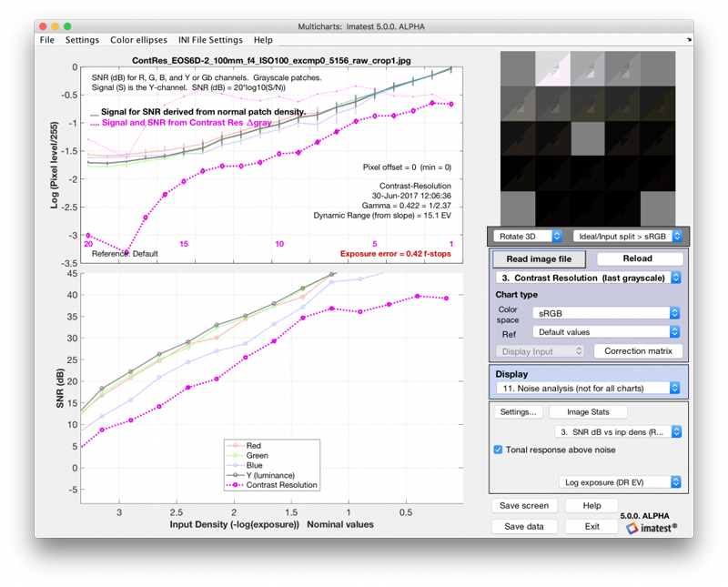Viewport: 728px width, 587px height.
Task: Click the Input Density x-axis label
Action: (271, 524)
